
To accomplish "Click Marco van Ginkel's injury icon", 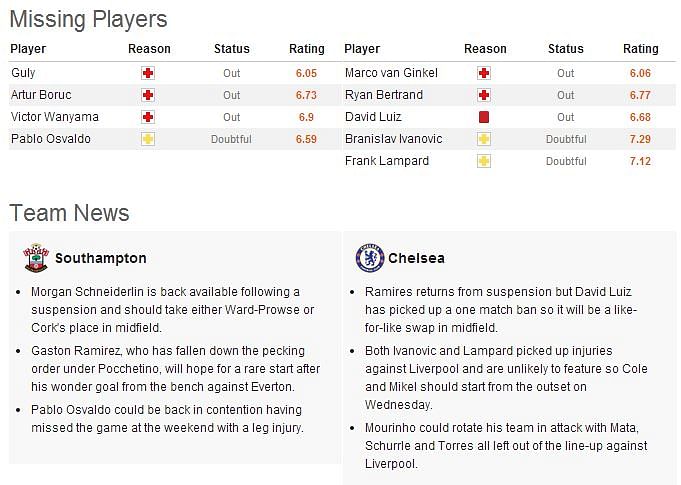I will (x=484, y=73).
